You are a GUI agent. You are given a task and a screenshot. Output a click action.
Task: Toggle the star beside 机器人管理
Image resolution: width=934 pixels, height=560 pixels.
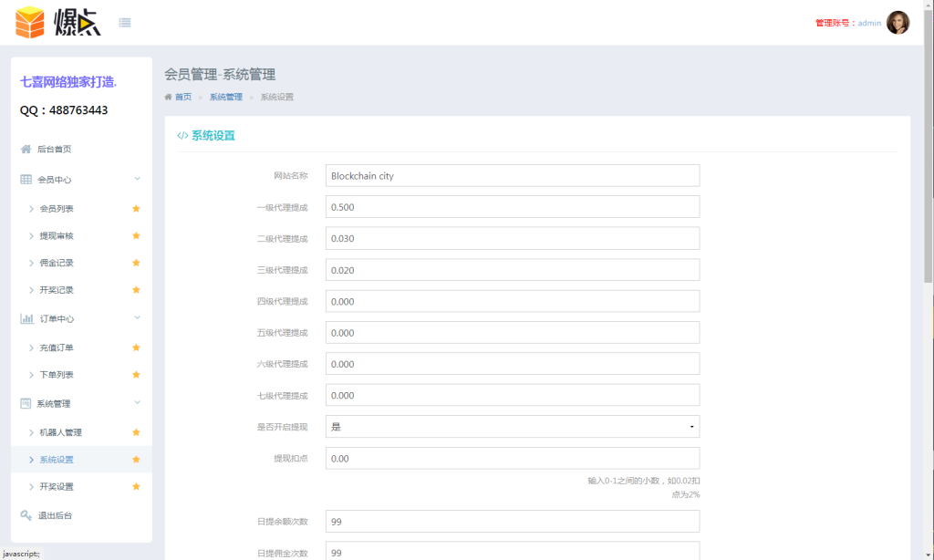136,431
